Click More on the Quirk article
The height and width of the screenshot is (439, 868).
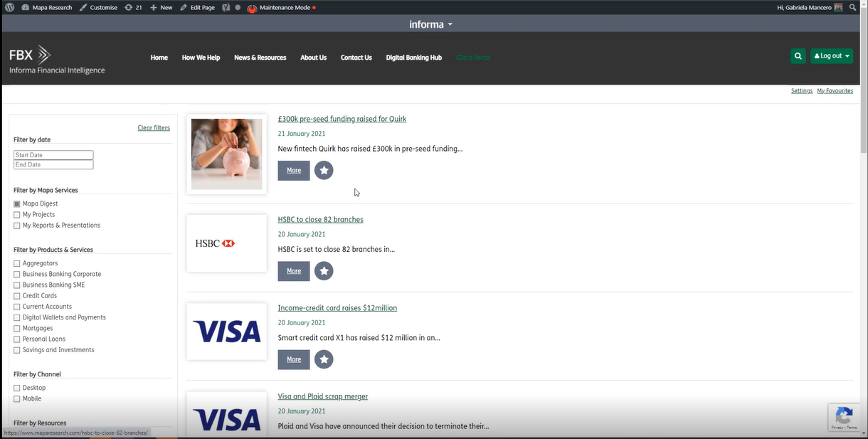tap(294, 170)
